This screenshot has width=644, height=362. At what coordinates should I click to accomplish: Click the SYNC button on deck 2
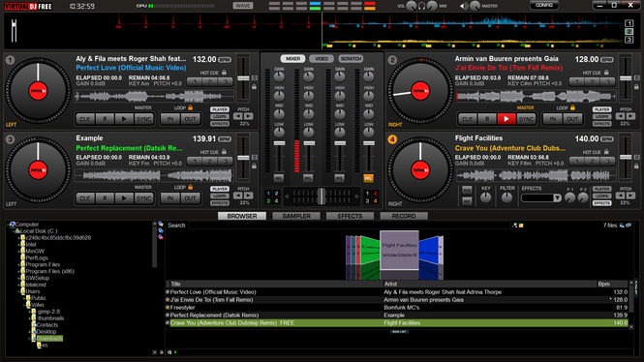click(526, 119)
